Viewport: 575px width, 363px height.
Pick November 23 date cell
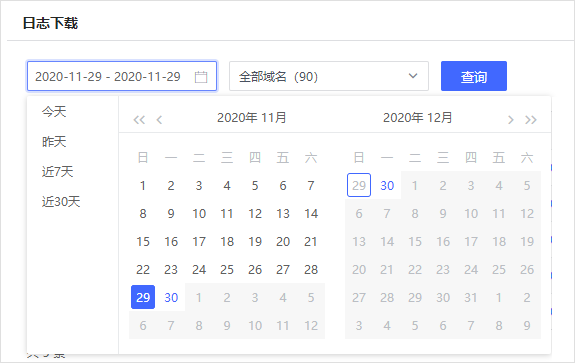tap(171, 270)
